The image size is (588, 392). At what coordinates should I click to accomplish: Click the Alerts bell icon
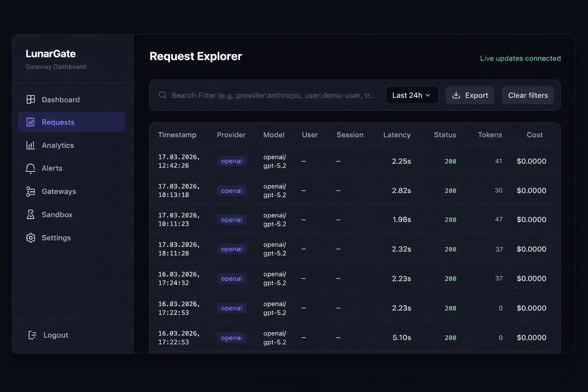[x=31, y=168]
